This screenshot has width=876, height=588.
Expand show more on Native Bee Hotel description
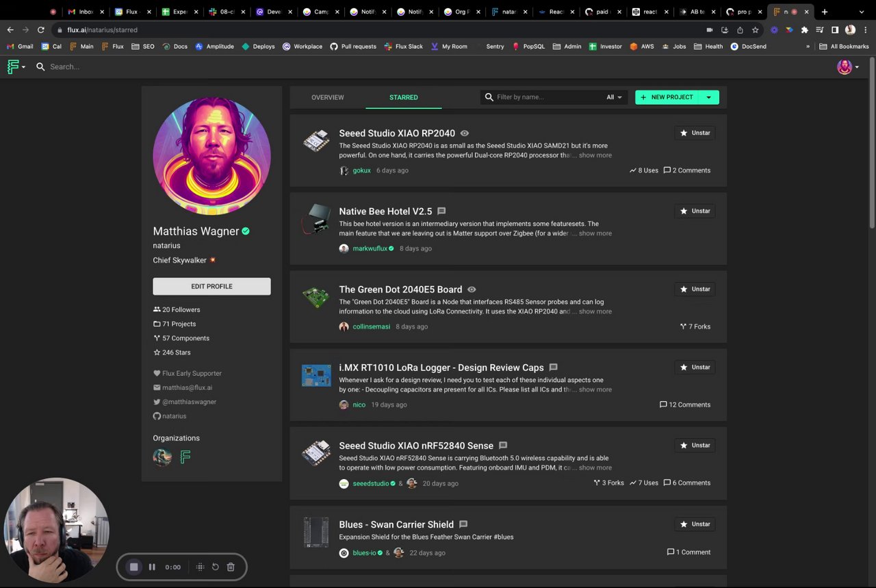click(595, 233)
